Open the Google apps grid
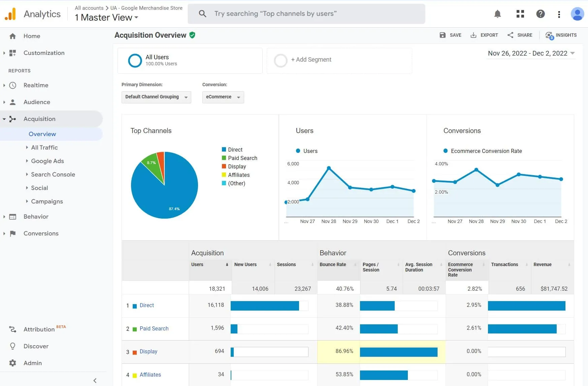Image resolution: width=588 pixels, height=386 pixels. click(520, 14)
